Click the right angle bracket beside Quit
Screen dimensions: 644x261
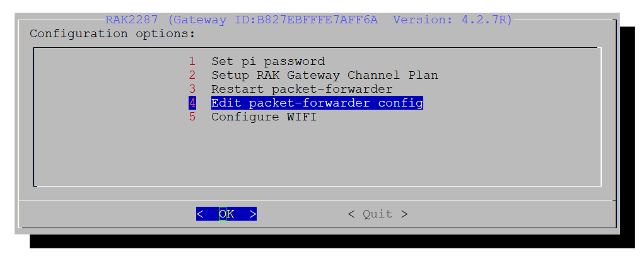coord(404,214)
